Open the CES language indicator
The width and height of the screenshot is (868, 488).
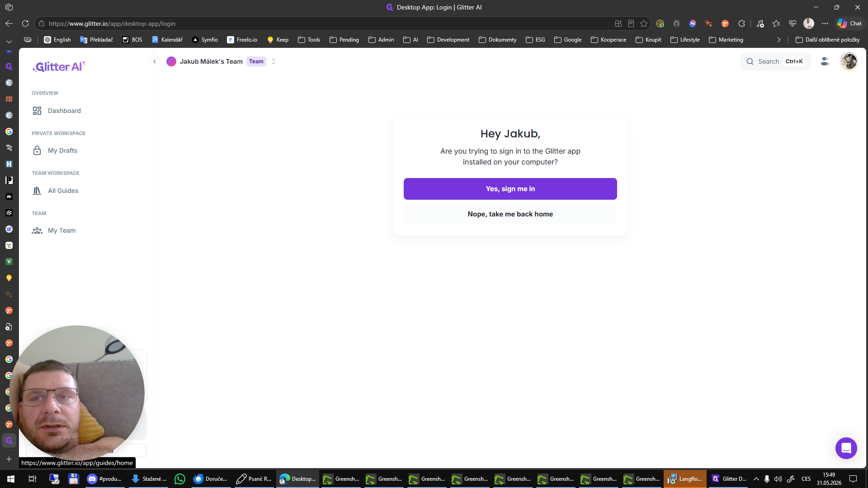tap(806, 479)
